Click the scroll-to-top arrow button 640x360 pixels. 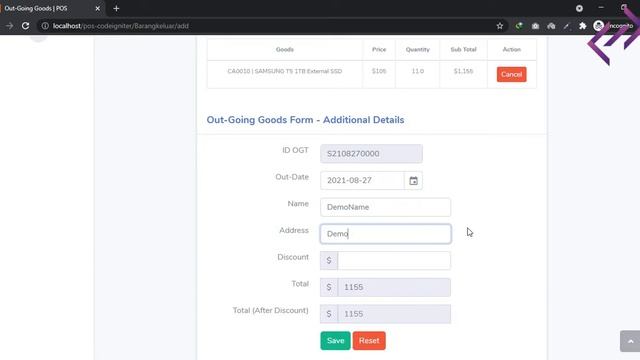pyautogui.click(x=630, y=341)
